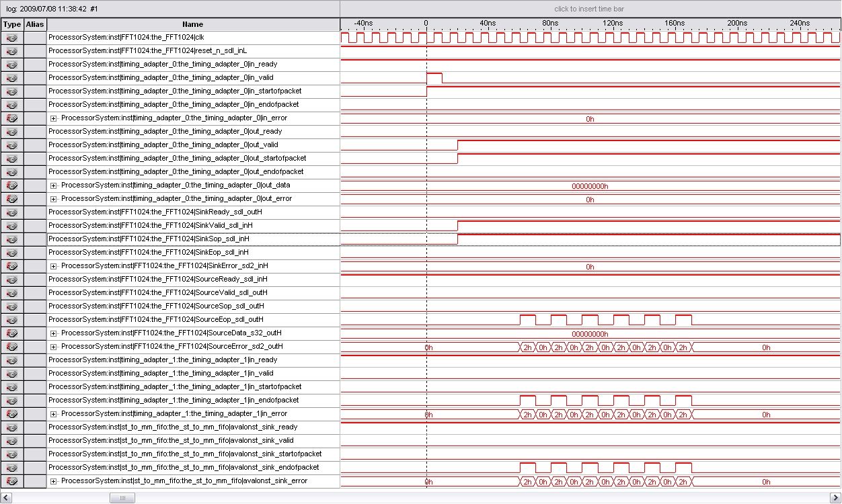Click type icon of timing_adapter_0 in_valid signal

[11, 78]
